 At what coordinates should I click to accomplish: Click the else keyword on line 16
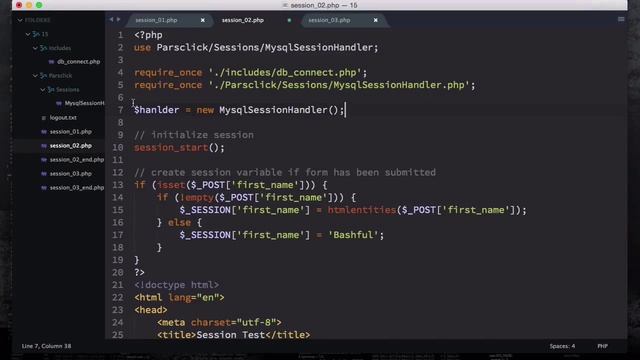[180, 223]
